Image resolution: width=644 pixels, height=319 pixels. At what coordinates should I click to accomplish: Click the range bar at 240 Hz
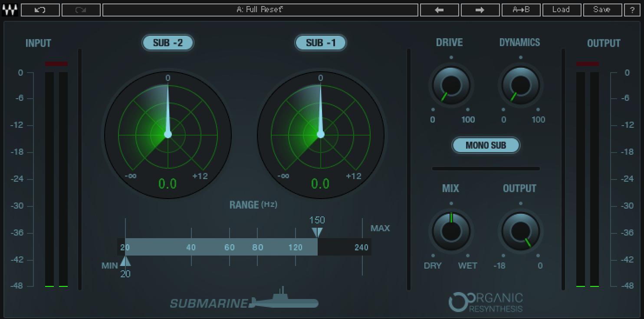tap(361, 247)
